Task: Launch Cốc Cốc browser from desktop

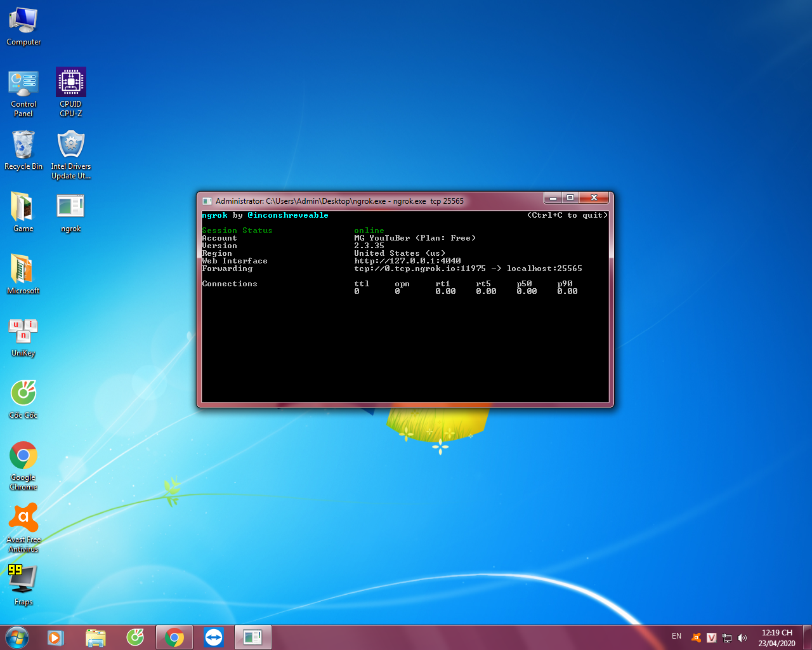Action: click(23, 394)
